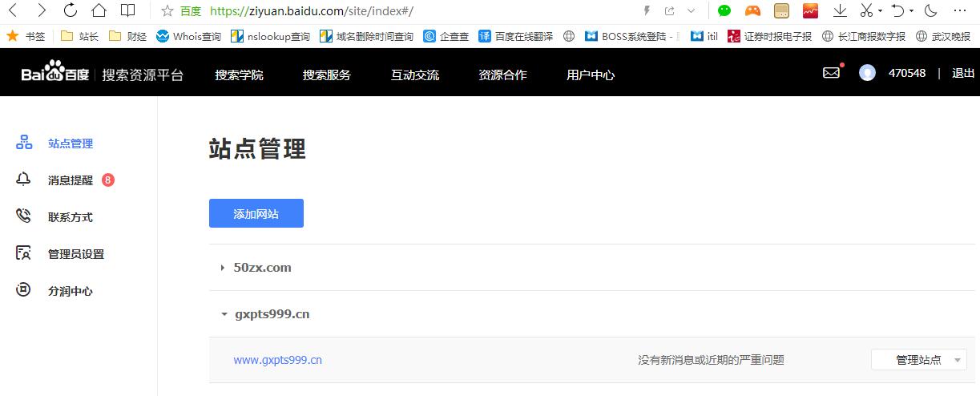The image size is (980, 396).
Task: Open the mail envelope notifications icon
Action: (832, 73)
